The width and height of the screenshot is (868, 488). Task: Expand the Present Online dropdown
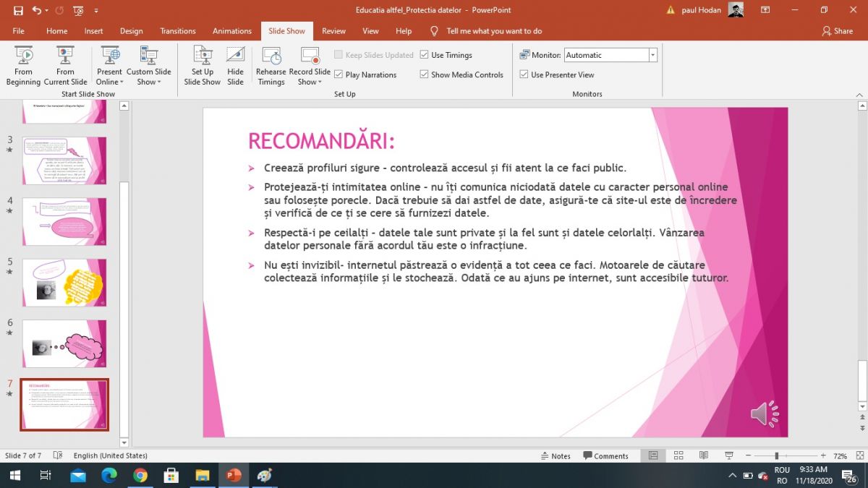pos(110,77)
